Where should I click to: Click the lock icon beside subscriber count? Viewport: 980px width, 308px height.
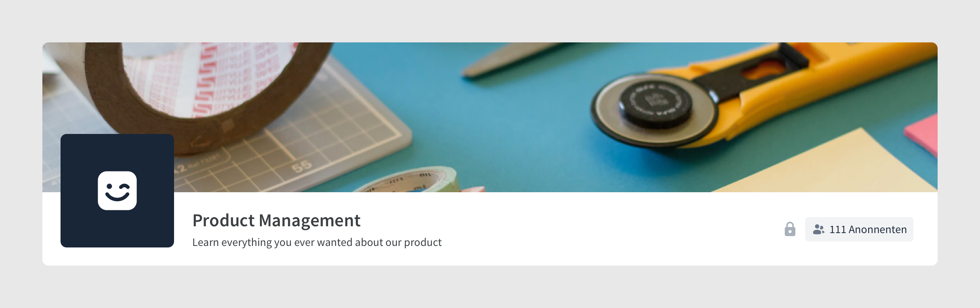790,229
